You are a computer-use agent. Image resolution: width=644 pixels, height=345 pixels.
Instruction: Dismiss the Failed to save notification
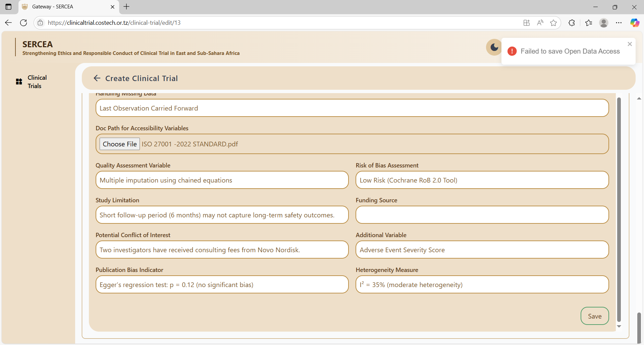(x=630, y=44)
